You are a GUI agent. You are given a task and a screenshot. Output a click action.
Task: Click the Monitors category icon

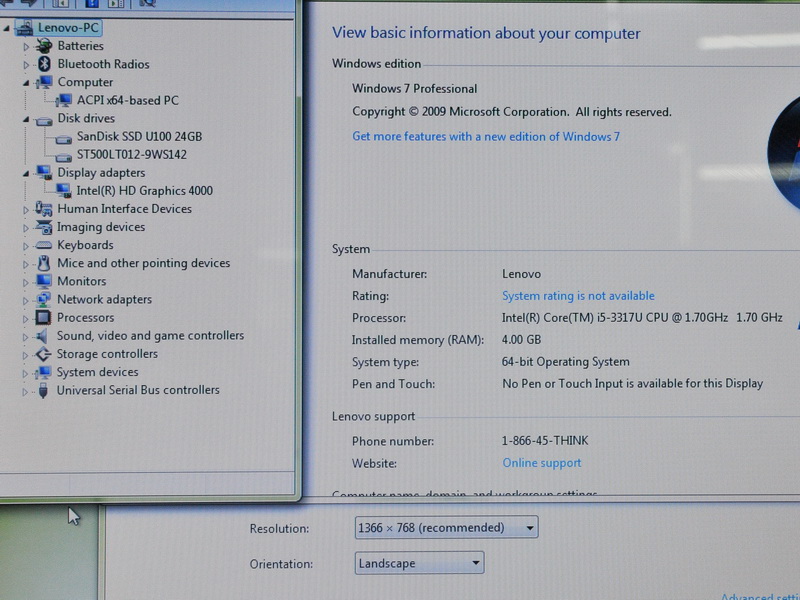click(x=43, y=281)
